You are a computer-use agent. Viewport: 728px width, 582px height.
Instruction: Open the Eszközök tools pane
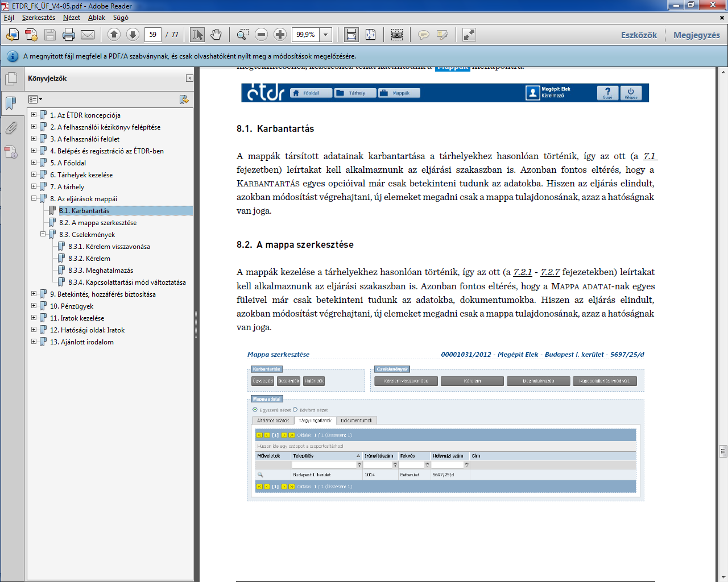[x=639, y=35]
